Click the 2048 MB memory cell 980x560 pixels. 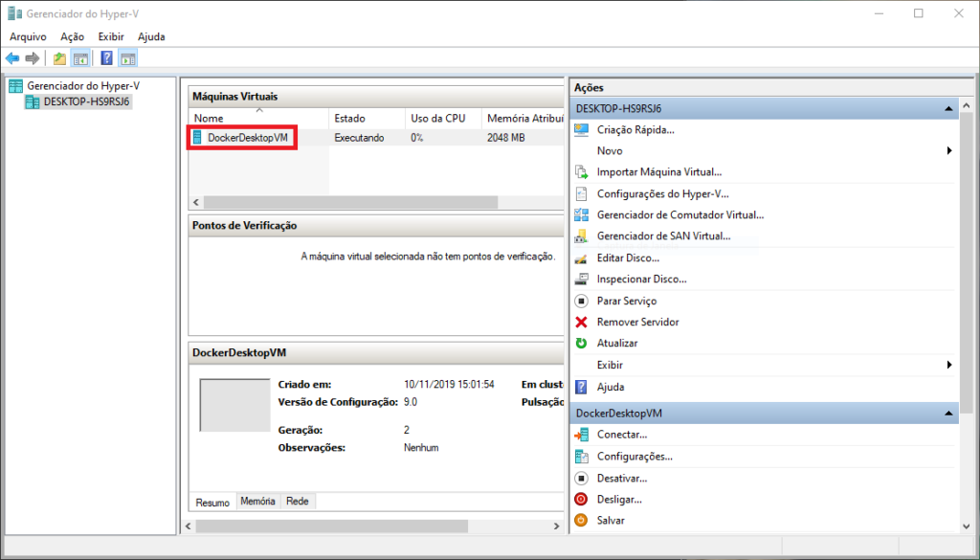(505, 138)
